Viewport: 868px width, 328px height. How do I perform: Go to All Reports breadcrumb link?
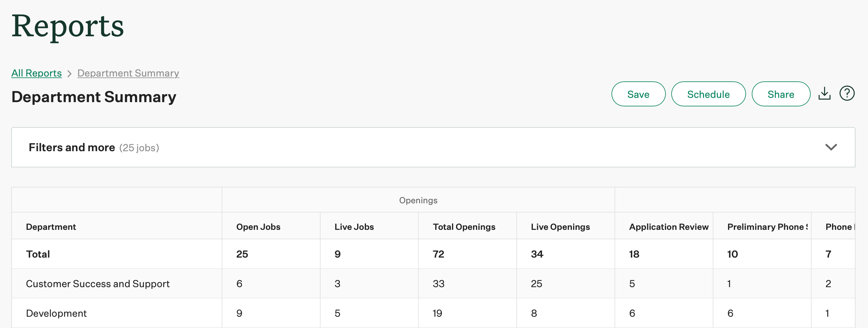coord(36,73)
